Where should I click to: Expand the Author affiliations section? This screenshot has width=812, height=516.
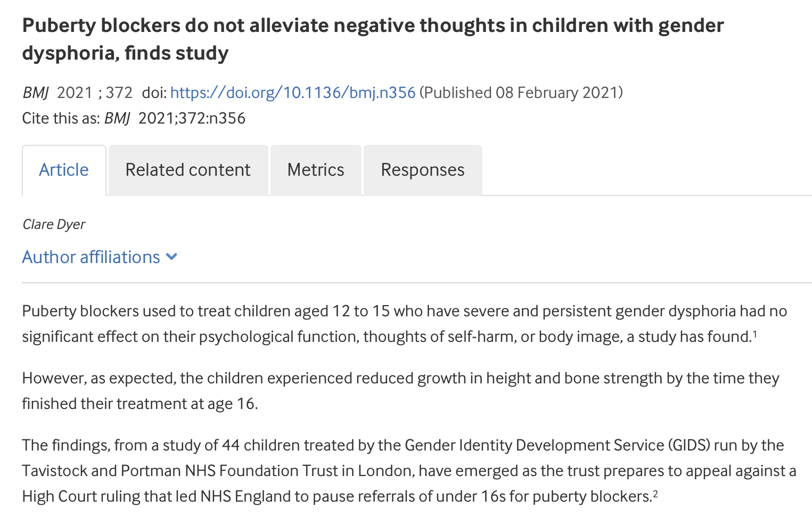[x=100, y=257]
